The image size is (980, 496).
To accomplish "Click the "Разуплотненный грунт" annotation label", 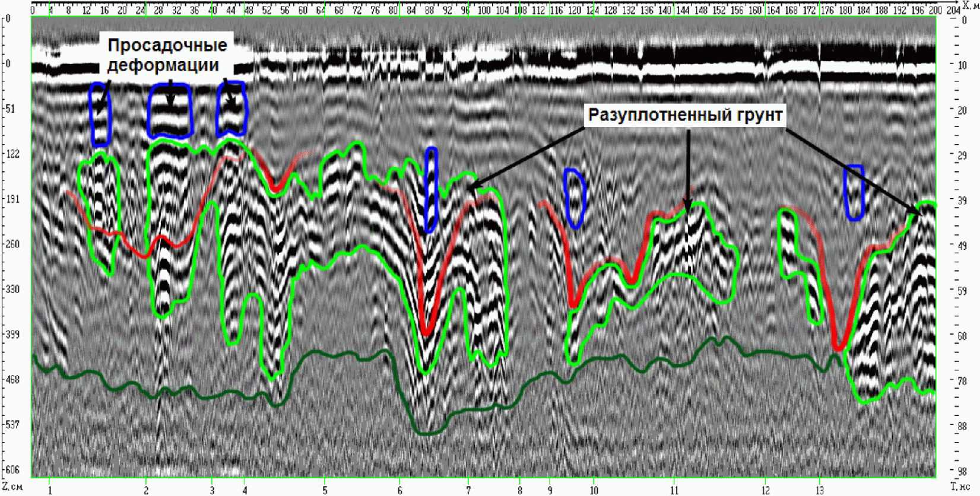I will 685,115.
